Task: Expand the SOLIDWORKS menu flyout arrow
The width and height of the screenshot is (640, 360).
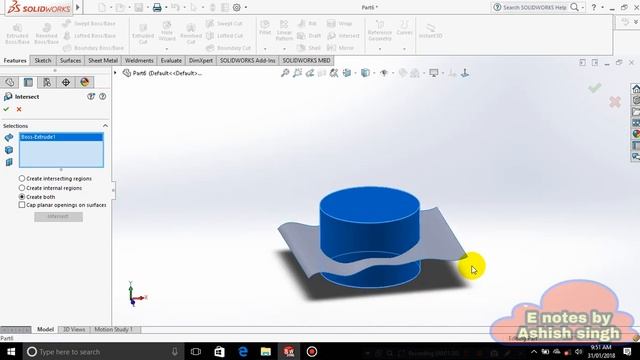Action: [78, 7]
